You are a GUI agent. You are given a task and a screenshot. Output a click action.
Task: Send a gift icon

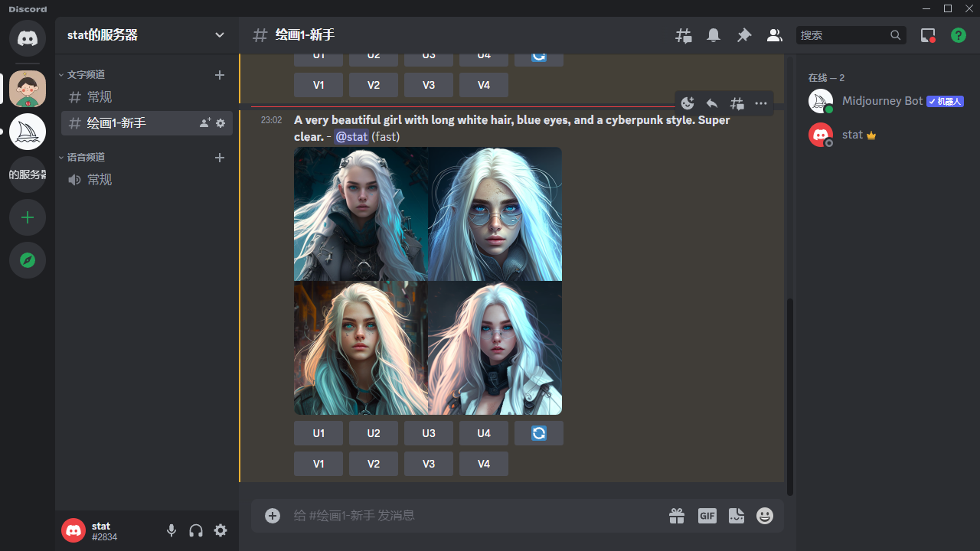click(677, 516)
